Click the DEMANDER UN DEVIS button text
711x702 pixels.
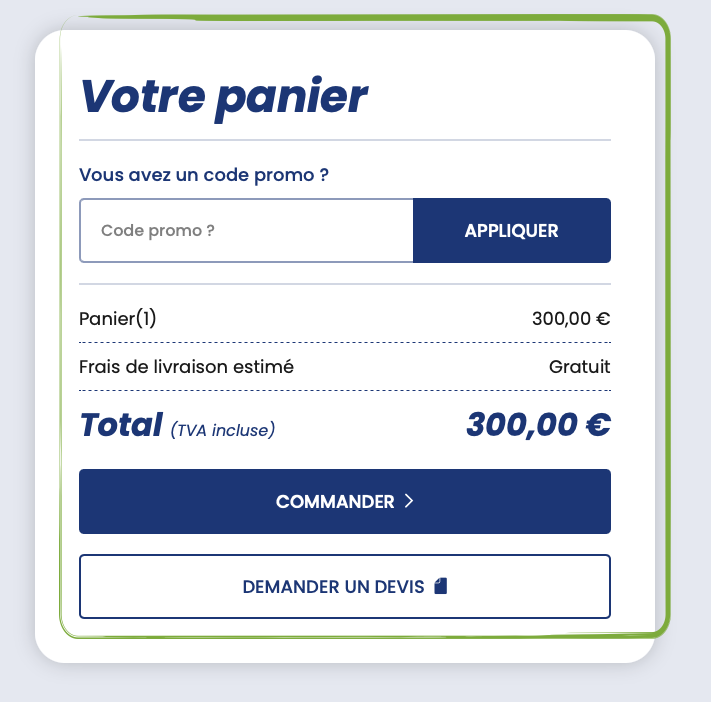[x=333, y=587]
